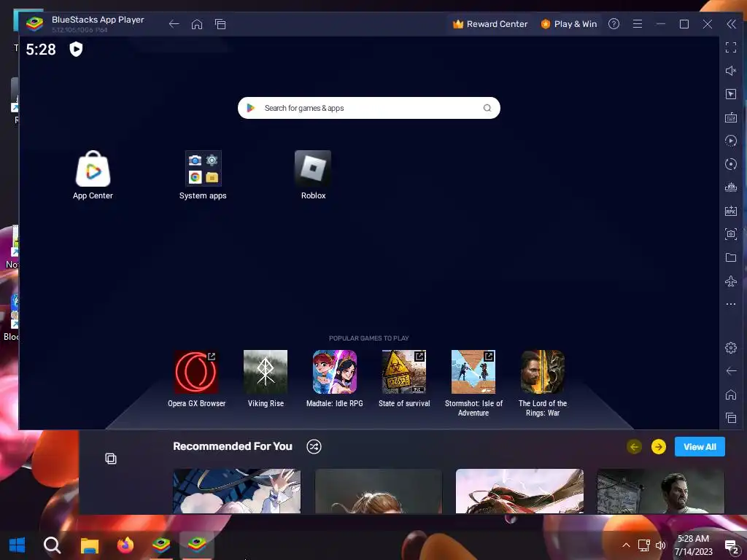Click the shield icon next to the 5:28 clock
747x560 pixels.
click(76, 49)
